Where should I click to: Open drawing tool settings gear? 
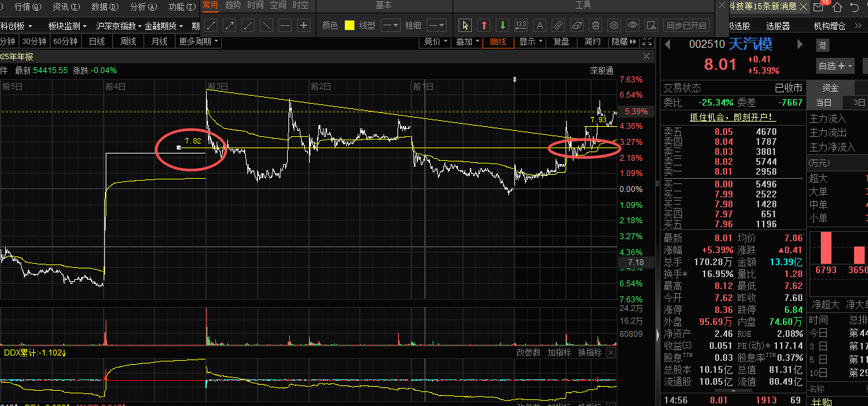614,26
